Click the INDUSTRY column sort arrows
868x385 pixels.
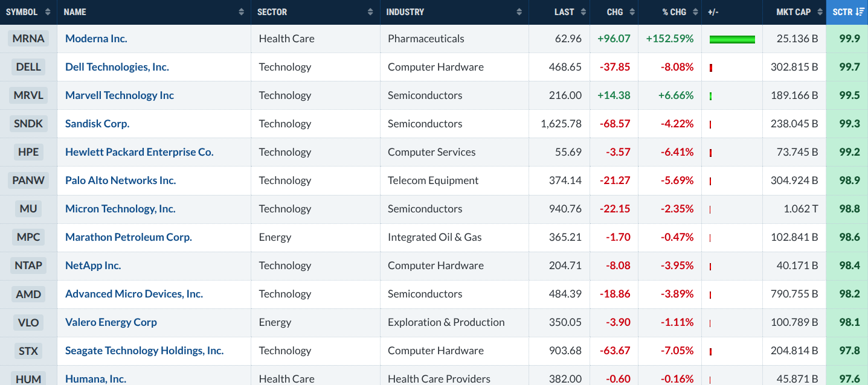tap(519, 12)
